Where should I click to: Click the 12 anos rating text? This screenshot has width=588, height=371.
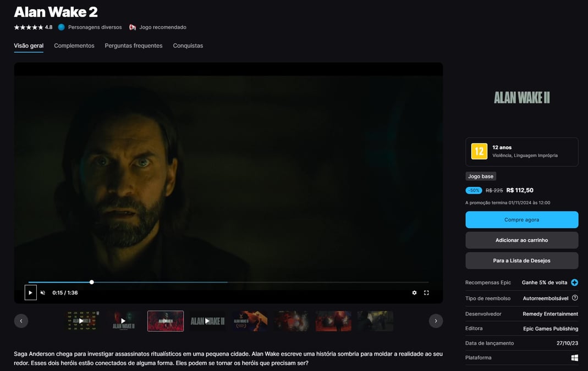[502, 147]
